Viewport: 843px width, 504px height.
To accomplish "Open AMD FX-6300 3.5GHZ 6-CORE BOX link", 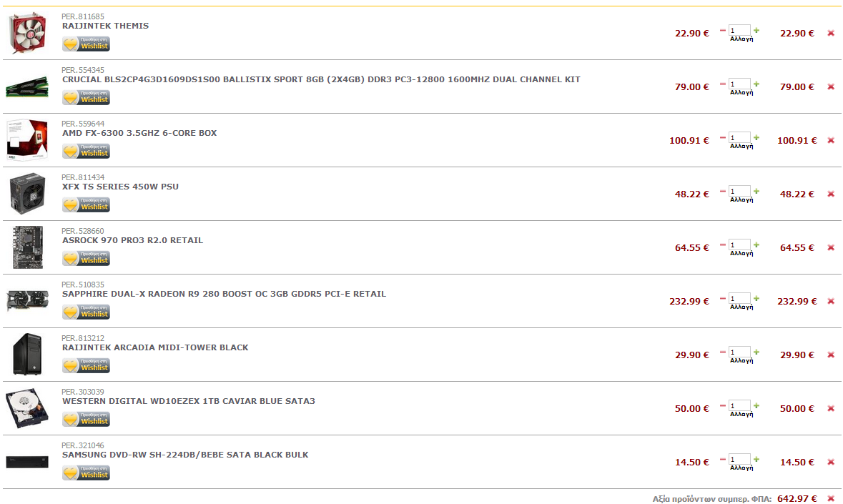I will click(x=139, y=133).
